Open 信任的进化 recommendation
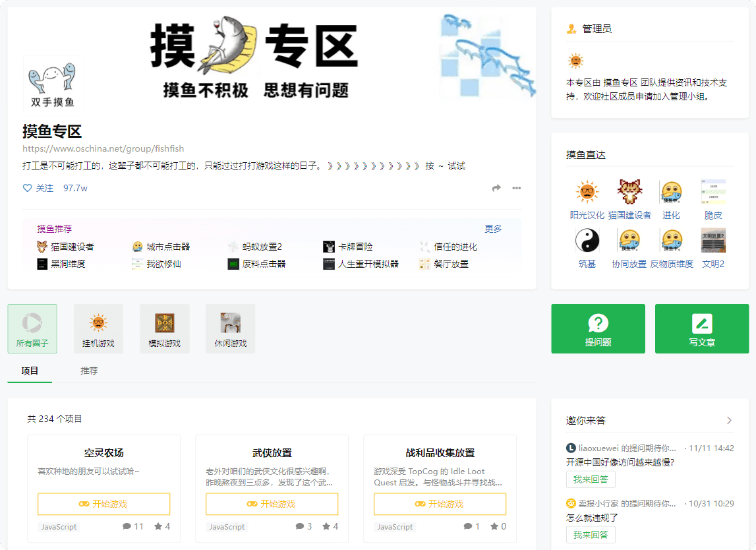 coord(448,247)
